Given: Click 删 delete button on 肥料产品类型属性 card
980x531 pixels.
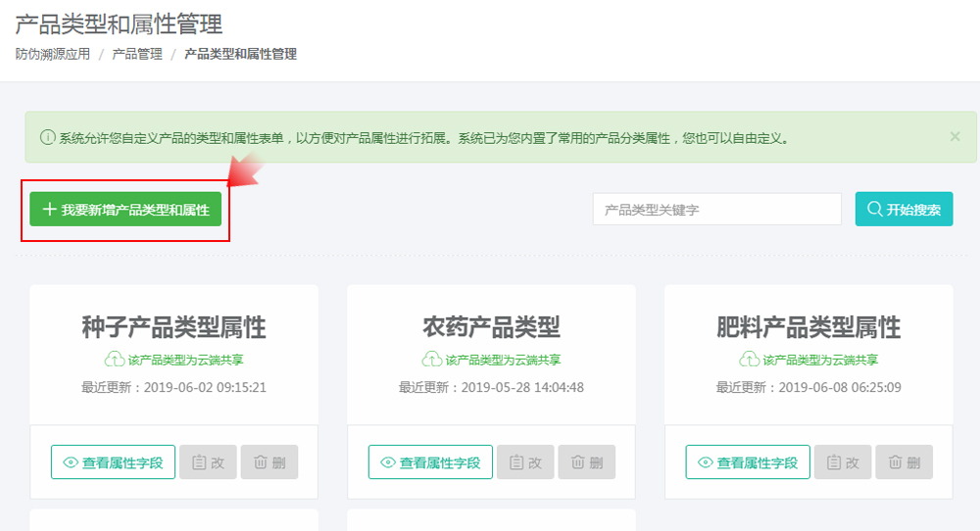Looking at the screenshot, I should point(905,462).
